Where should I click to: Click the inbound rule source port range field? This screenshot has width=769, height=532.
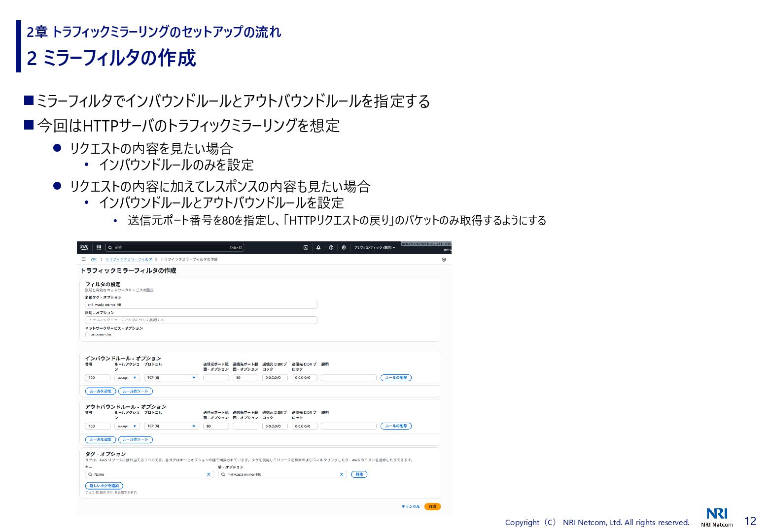click(x=216, y=378)
